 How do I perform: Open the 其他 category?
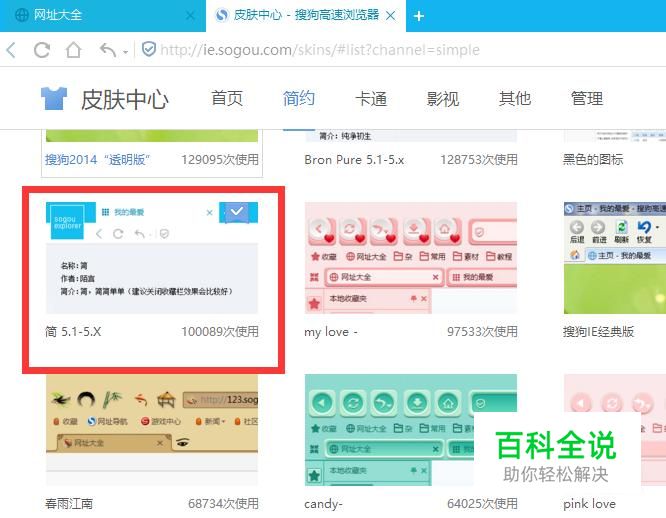point(515,99)
